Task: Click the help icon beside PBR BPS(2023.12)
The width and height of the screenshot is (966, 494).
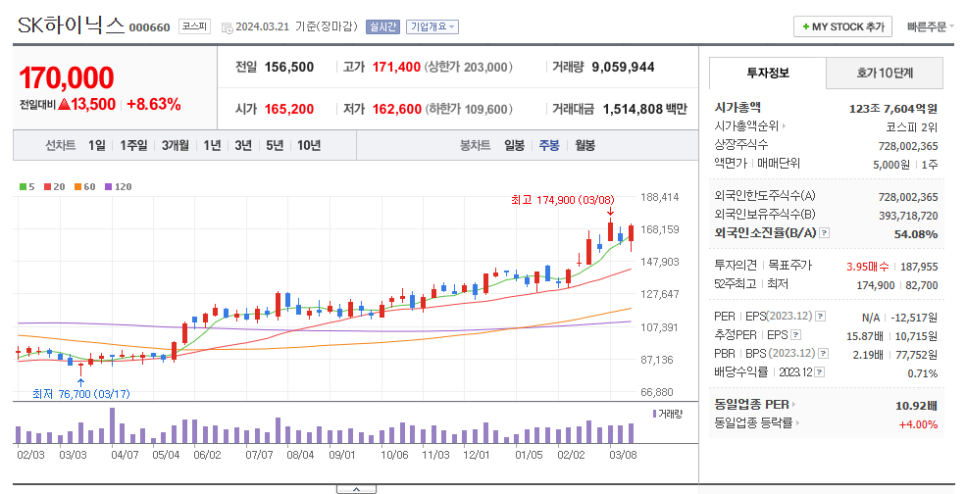Action: [823, 354]
